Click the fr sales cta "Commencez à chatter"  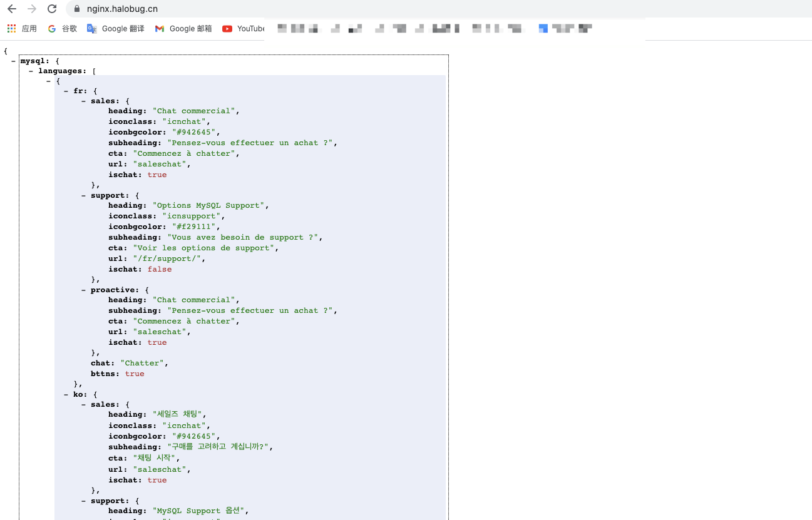(184, 153)
